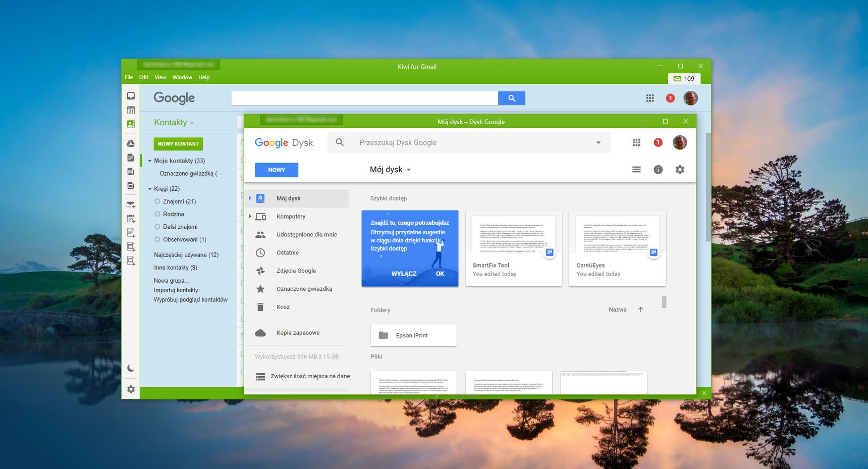Toggle the Drive details info panel

(x=658, y=170)
